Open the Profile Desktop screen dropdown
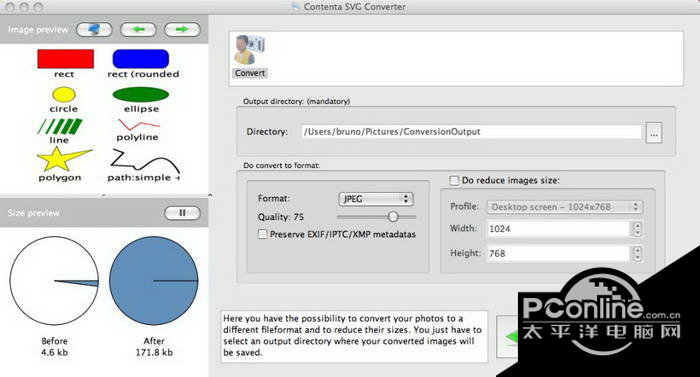 565,207
